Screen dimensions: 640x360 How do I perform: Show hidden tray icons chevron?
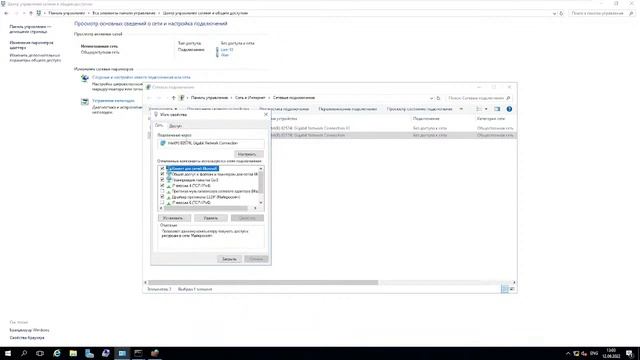[x=568, y=353]
